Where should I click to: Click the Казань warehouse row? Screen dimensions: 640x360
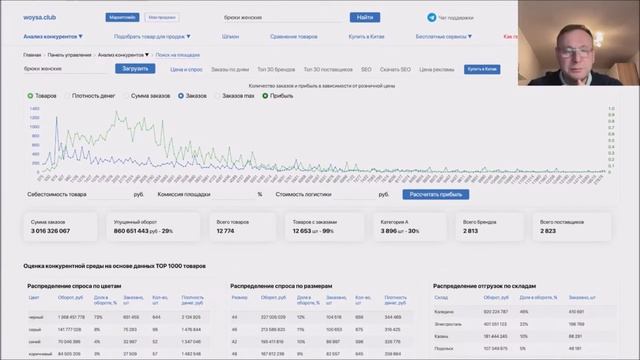pyautogui.click(x=524, y=336)
